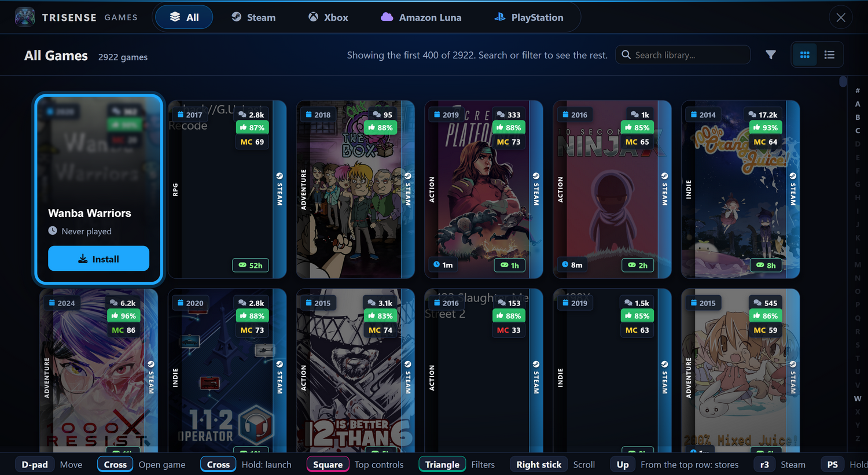The height and width of the screenshot is (475, 868).
Task: Click the MC 86 Metacritic score
Action: tap(123, 330)
